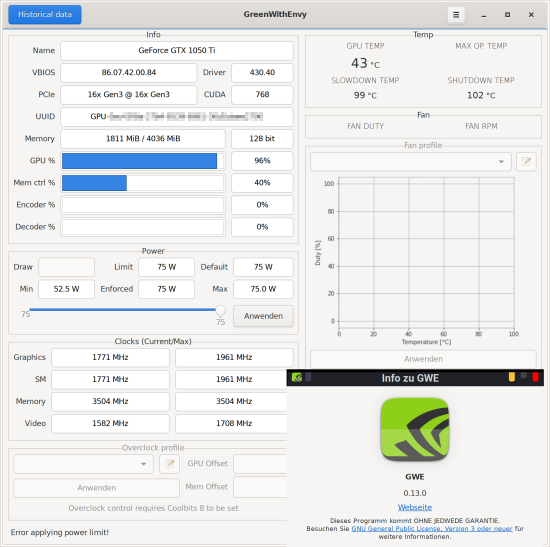This screenshot has width=550, height=547.
Task: Maximize the GreenWithEnvy window
Action: point(507,15)
